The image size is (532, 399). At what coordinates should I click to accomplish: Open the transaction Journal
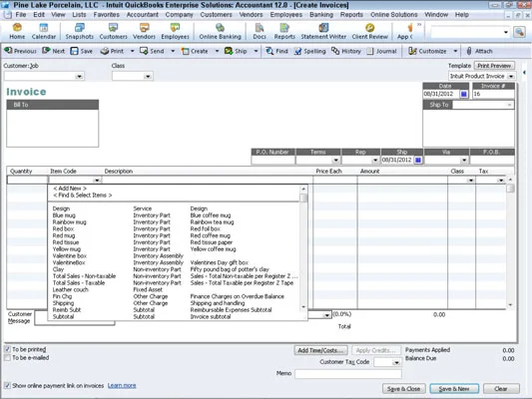coord(381,51)
